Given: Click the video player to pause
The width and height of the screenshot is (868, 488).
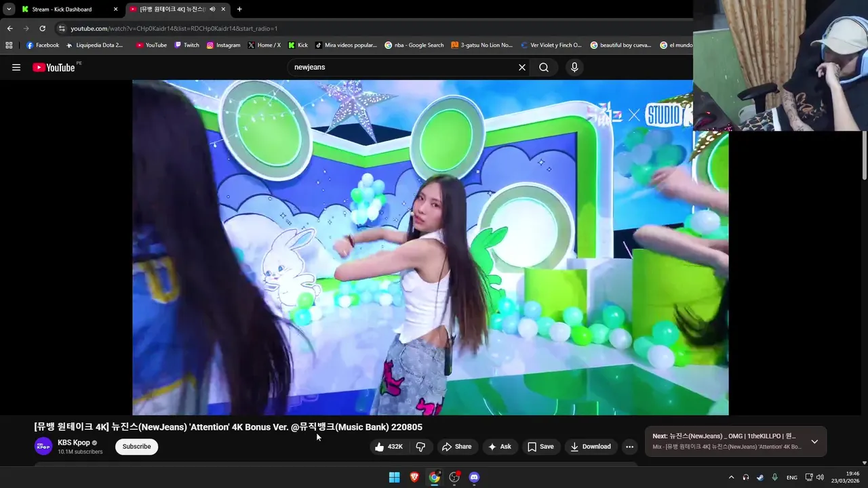Looking at the screenshot, I should coord(430,247).
